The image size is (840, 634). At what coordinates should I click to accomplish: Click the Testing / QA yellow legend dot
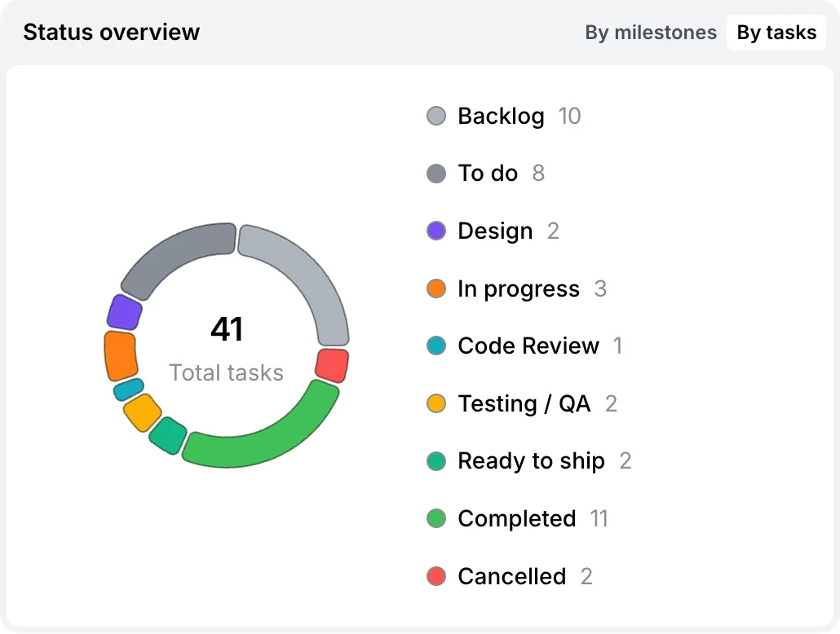pos(436,403)
